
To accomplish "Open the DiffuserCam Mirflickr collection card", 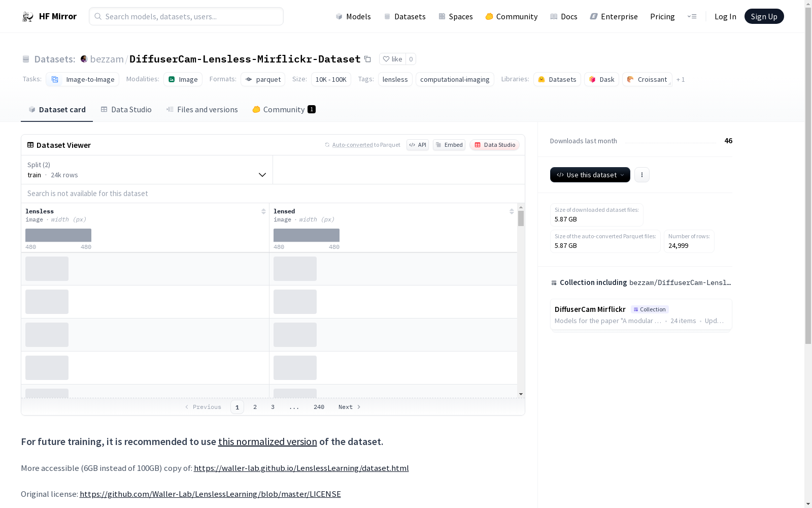I will coord(641,314).
